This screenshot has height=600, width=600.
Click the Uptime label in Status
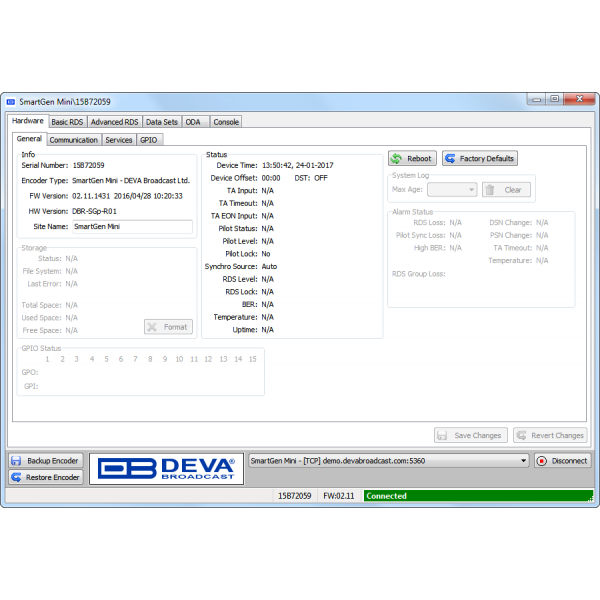tap(245, 330)
